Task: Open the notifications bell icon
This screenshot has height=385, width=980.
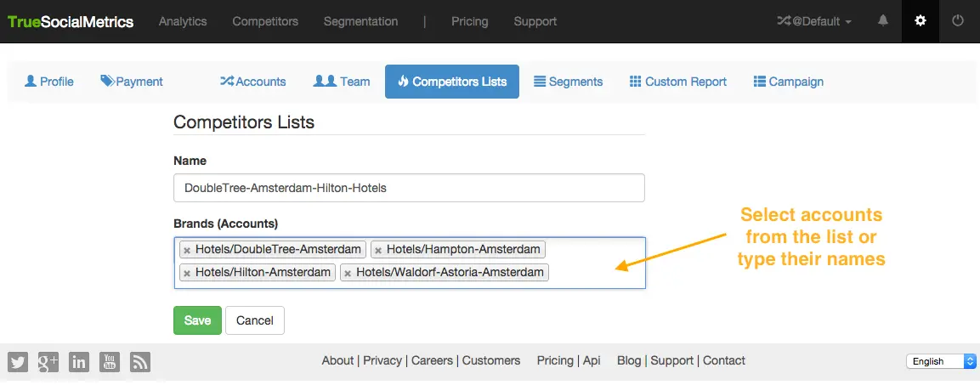Action: tap(884, 21)
